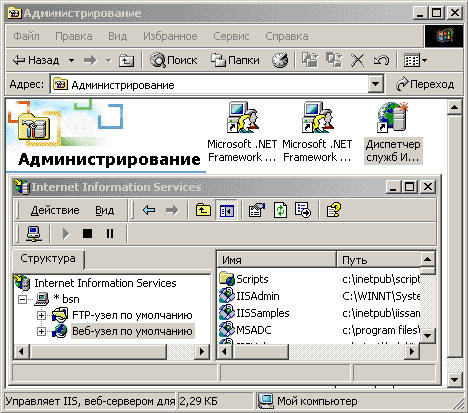The image size is (468, 413).
Task: Click the Export List icon
Action: [x=303, y=210]
